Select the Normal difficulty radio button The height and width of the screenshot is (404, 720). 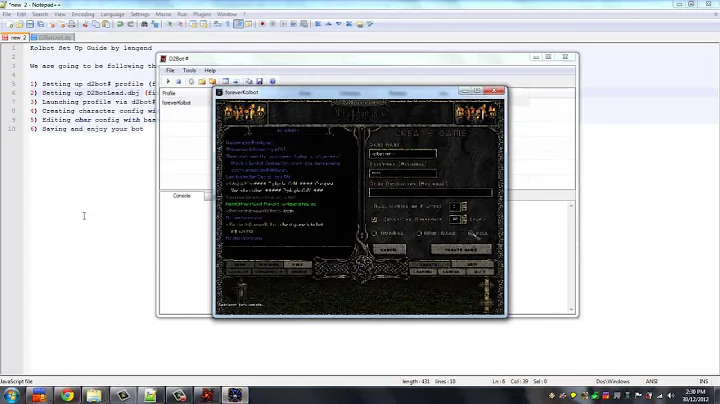[374, 233]
